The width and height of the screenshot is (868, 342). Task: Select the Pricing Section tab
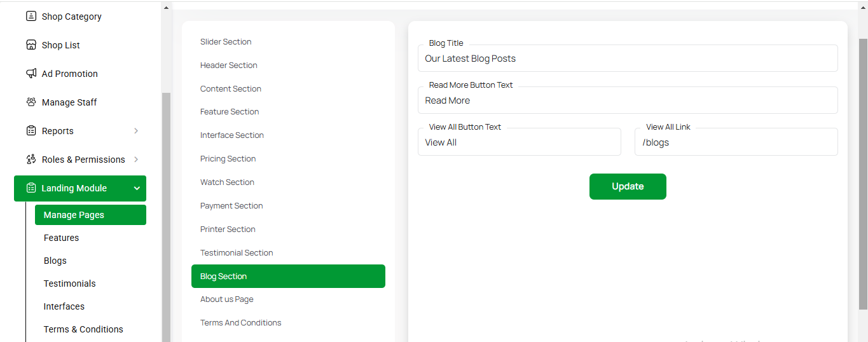coord(228,159)
